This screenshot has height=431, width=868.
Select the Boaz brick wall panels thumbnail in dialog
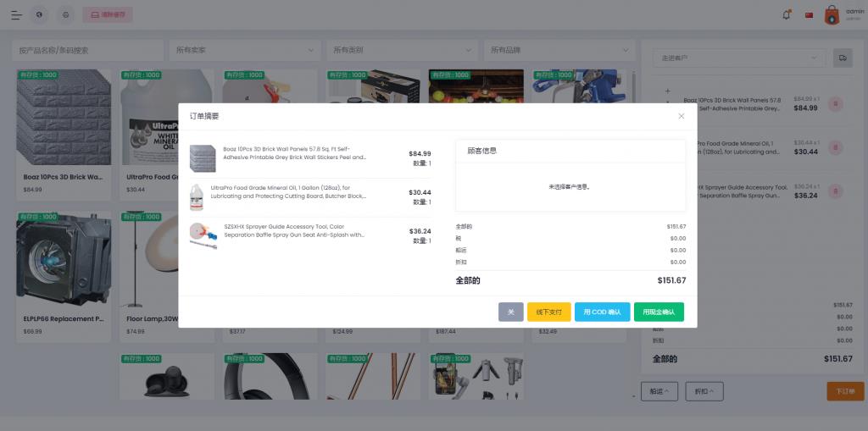203,157
